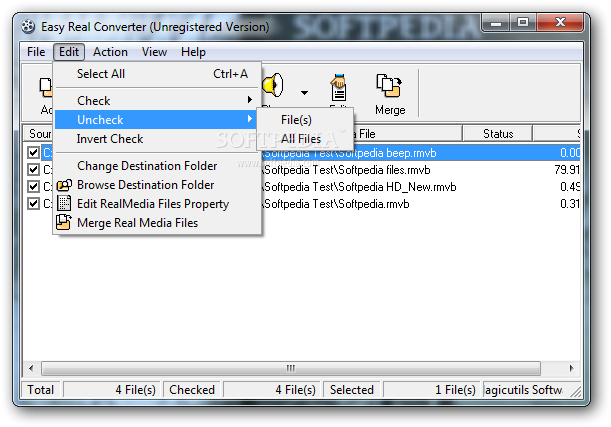Close the Easy Real Converter window
This screenshot has width=611, height=427.
point(560,23)
